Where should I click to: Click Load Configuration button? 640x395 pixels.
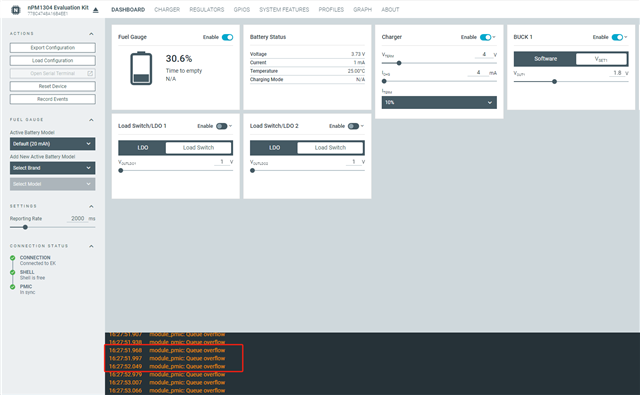(x=53, y=60)
